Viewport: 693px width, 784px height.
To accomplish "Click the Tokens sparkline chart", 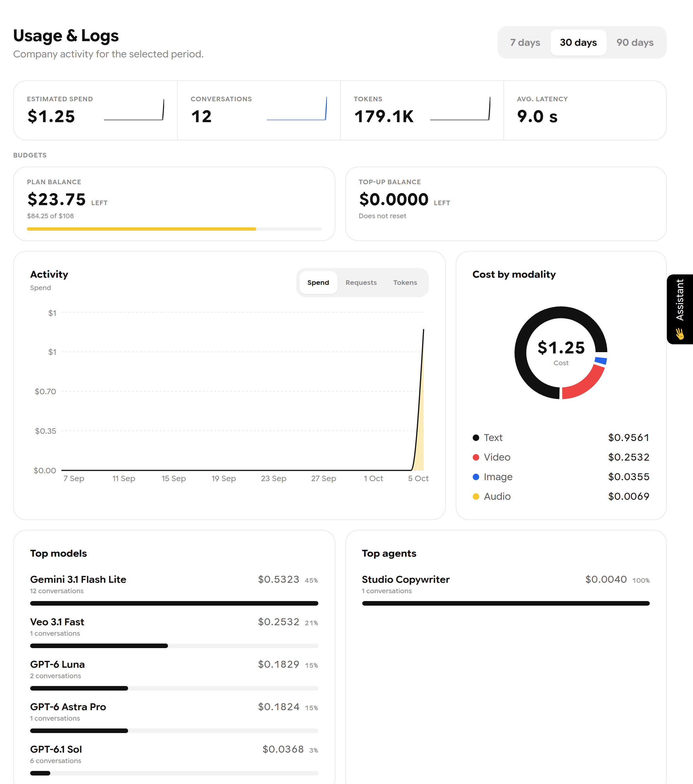I will pos(460,108).
